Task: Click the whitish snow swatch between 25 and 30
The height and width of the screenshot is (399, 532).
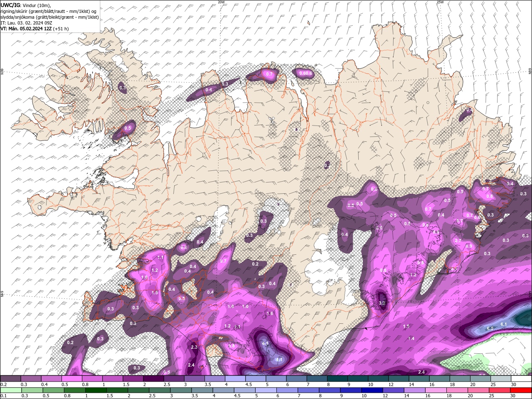Action: pos(501,379)
